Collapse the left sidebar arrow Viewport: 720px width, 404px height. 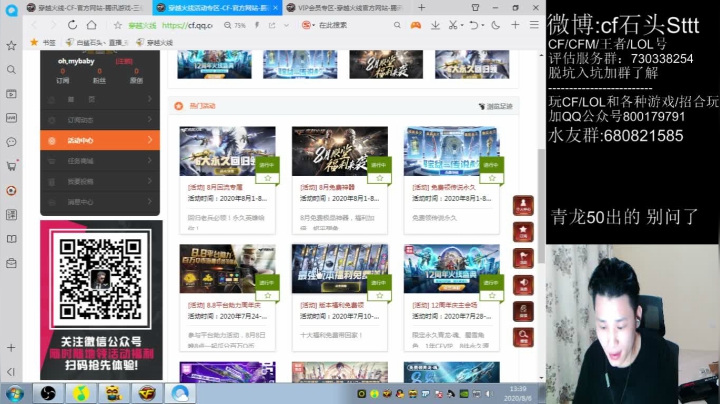coord(11,371)
